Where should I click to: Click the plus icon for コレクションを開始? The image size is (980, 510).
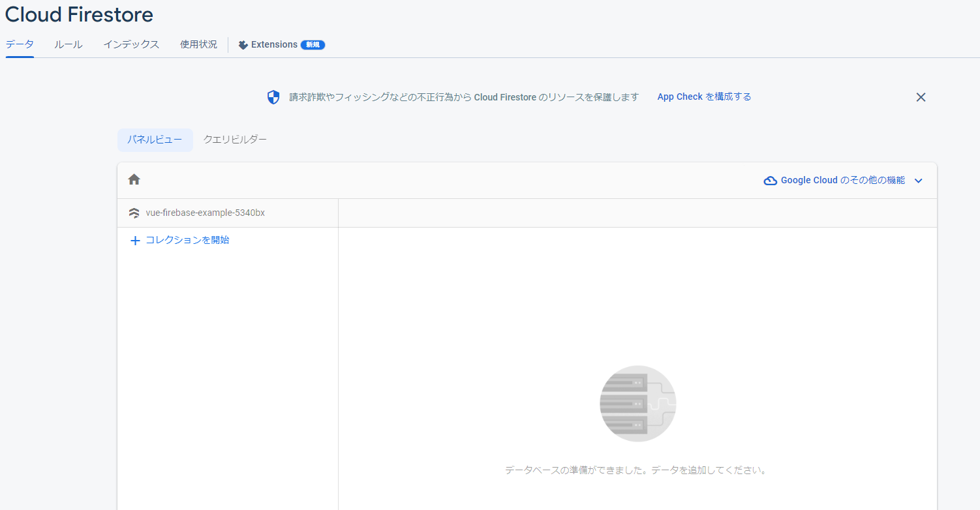136,241
